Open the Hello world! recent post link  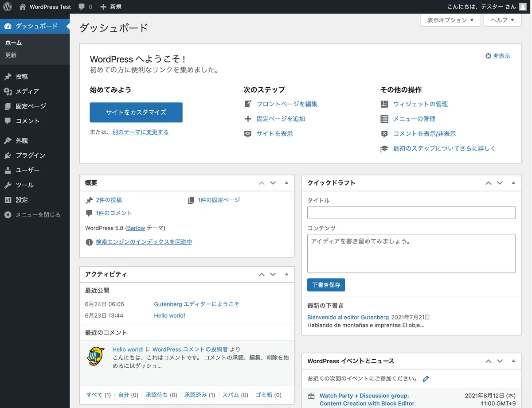[x=169, y=316]
